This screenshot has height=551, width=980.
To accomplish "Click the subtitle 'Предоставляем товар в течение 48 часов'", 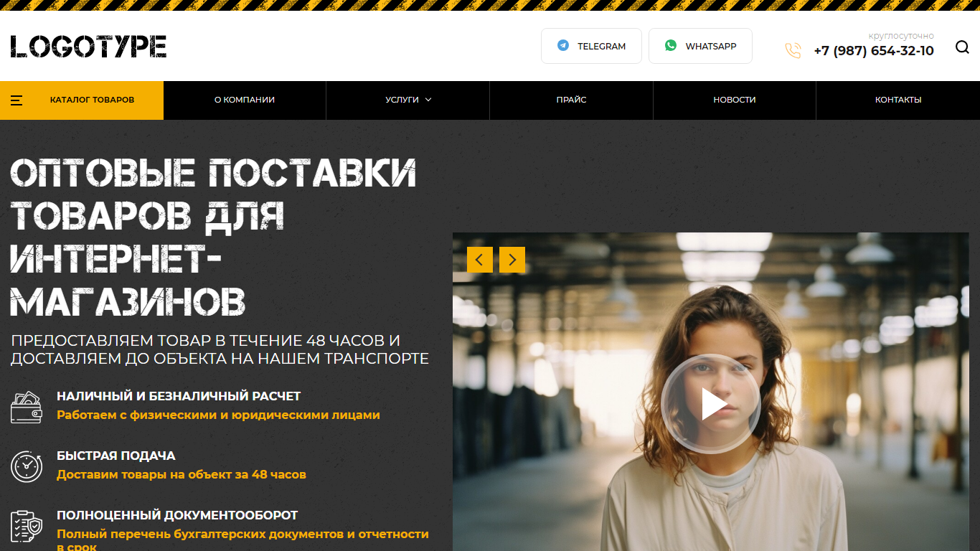I will [220, 349].
